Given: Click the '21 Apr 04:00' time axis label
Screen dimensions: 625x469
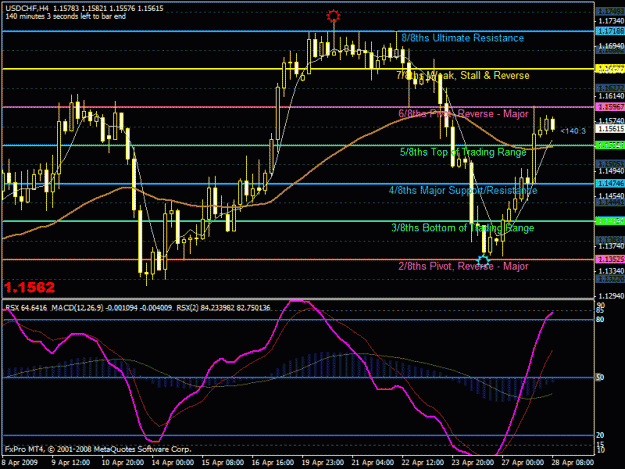Looking at the screenshot, I should tap(372, 463).
